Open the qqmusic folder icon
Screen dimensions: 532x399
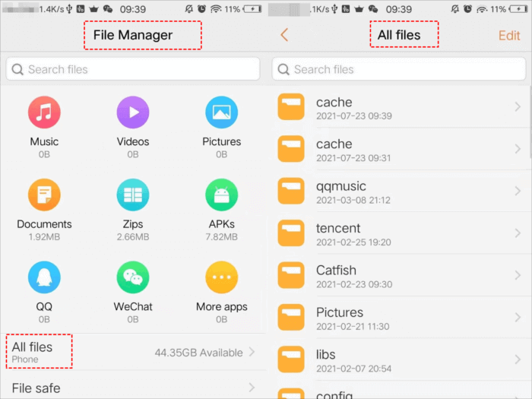coord(291,191)
